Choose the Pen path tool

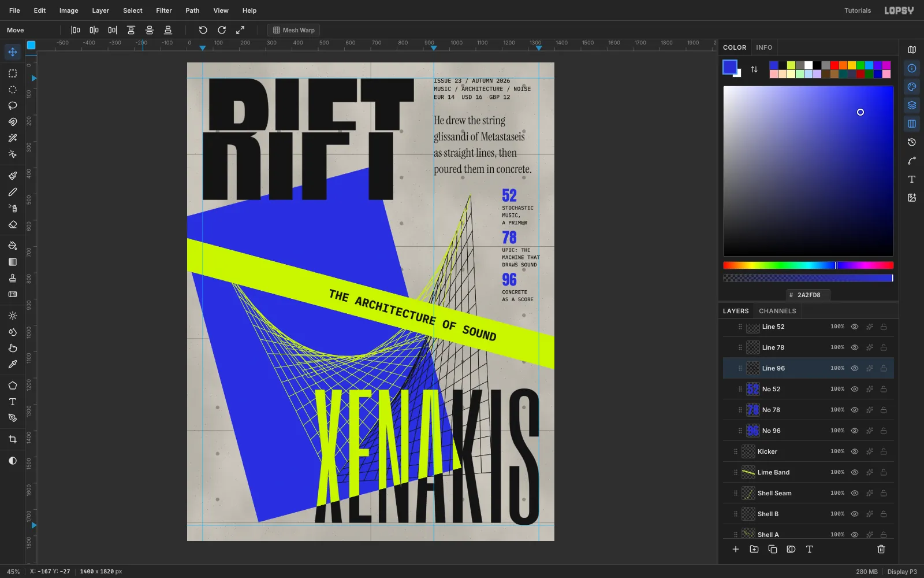(13, 418)
